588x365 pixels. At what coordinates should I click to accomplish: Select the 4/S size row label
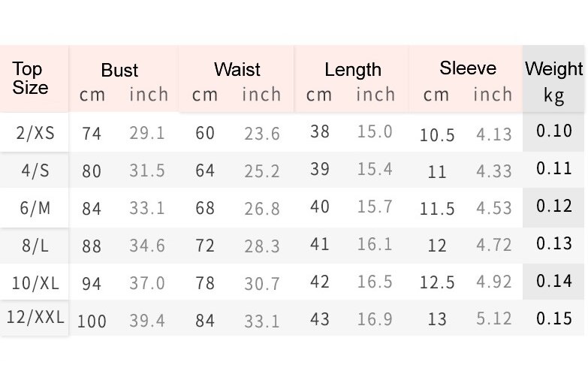(x=35, y=170)
